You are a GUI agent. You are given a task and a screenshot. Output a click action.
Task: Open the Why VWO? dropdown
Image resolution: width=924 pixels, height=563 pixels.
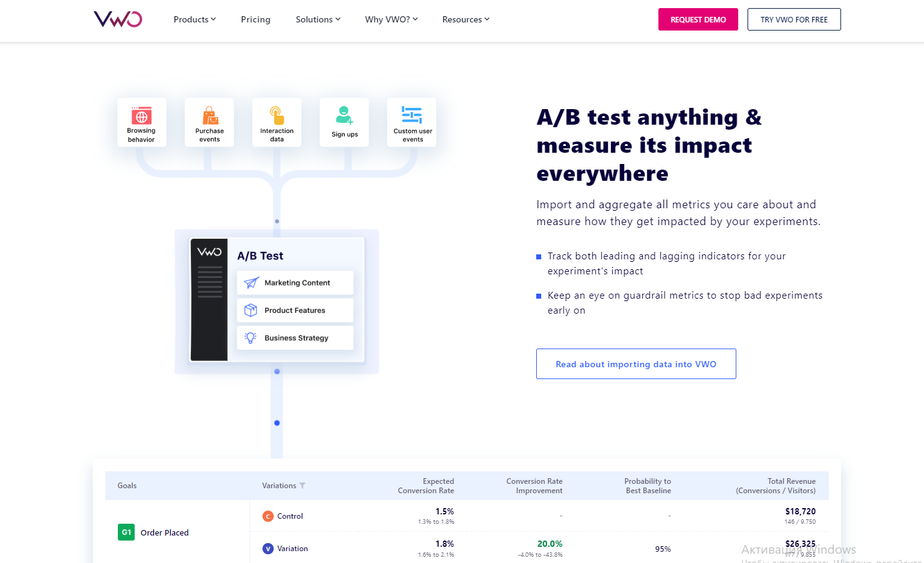pyautogui.click(x=391, y=19)
